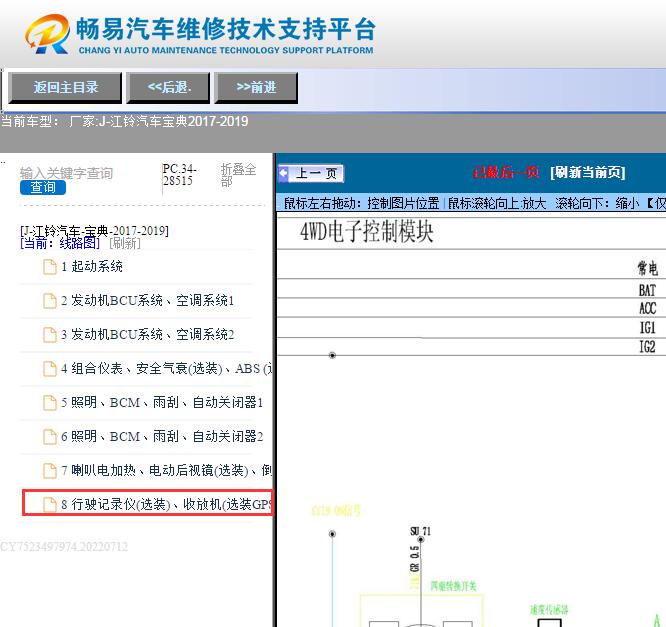This screenshot has height=627, width=666.
Task: Click the 常电 label in the diagram
Action: (x=647, y=268)
